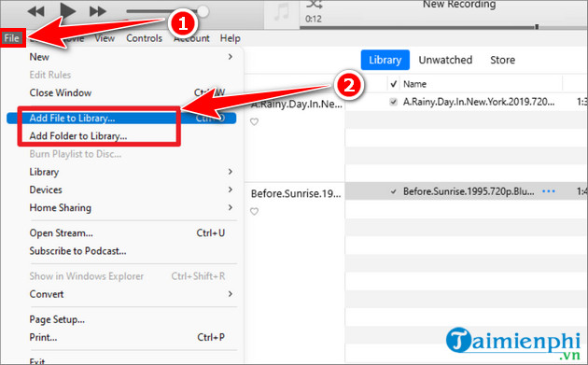Choose Page Setup
This screenshot has height=365, width=588.
click(121, 319)
